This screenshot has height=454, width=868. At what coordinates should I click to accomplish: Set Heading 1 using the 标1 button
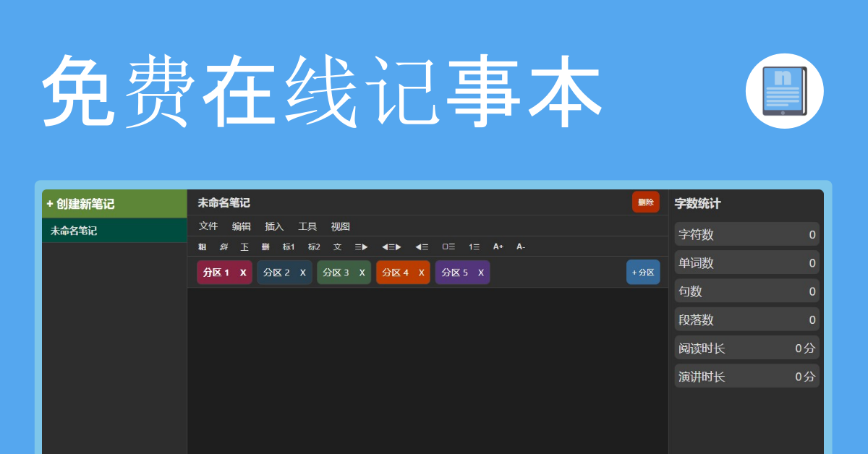(289, 247)
